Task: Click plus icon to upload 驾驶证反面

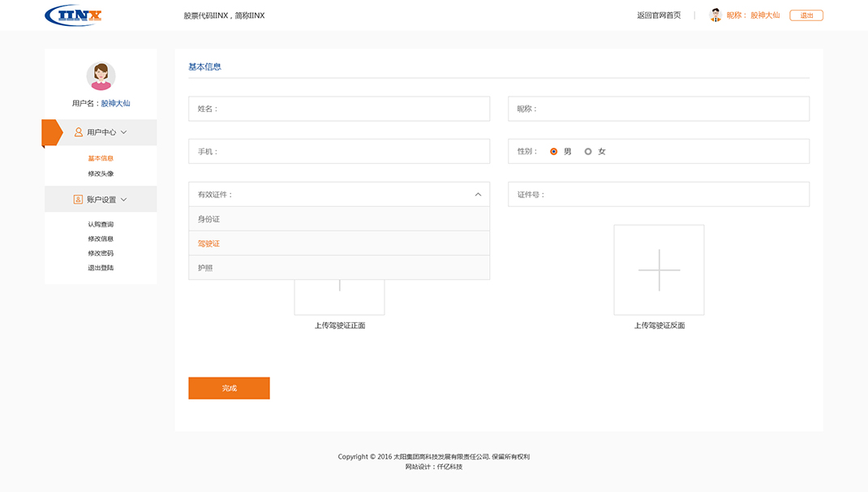Action: (659, 270)
